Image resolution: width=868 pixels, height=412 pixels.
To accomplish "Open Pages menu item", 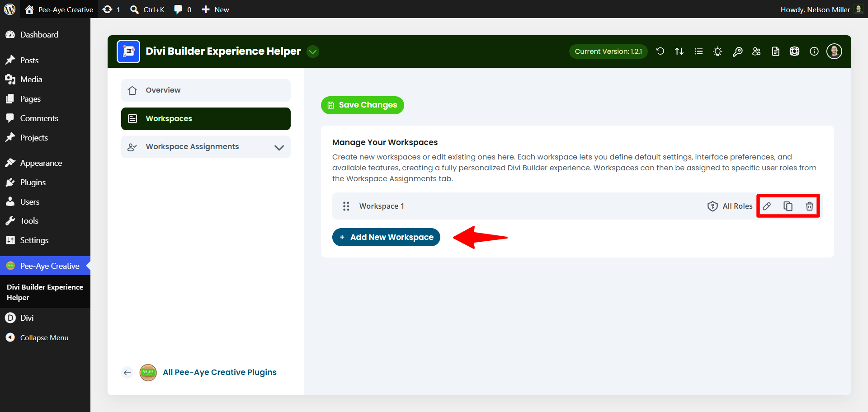I will click(45, 99).
